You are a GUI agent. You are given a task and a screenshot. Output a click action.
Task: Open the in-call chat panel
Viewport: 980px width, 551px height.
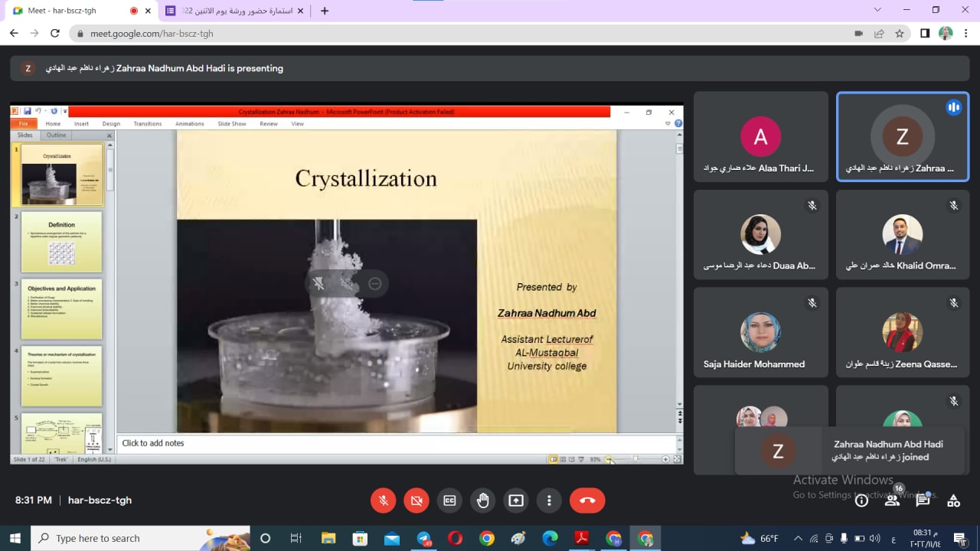point(923,500)
